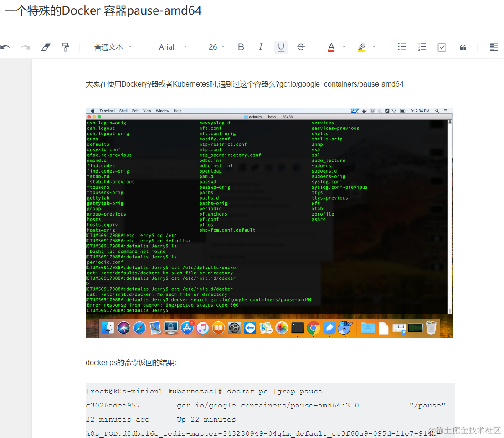Open View menu in the Mac screenshot

pos(147,111)
